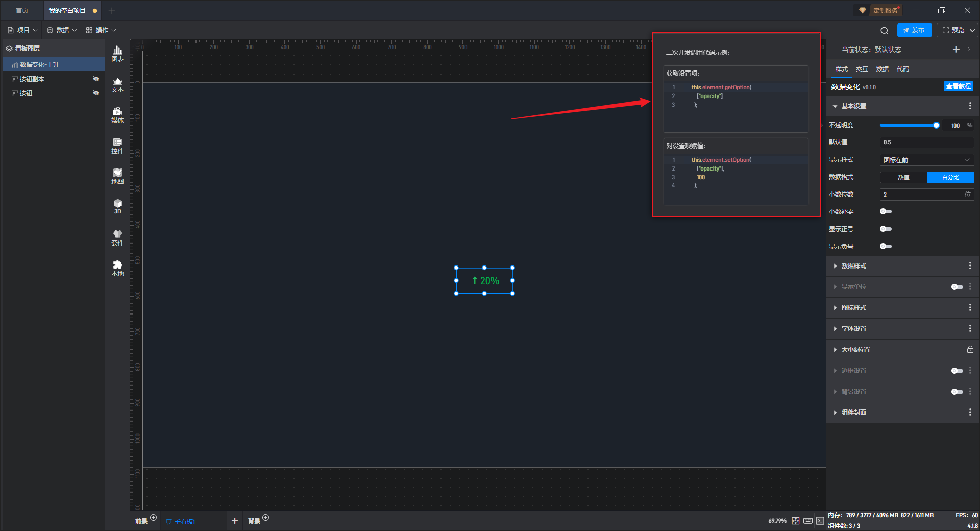Open the 显示样式 dropdown
Image resolution: width=980 pixels, height=531 pixels.
926,160
